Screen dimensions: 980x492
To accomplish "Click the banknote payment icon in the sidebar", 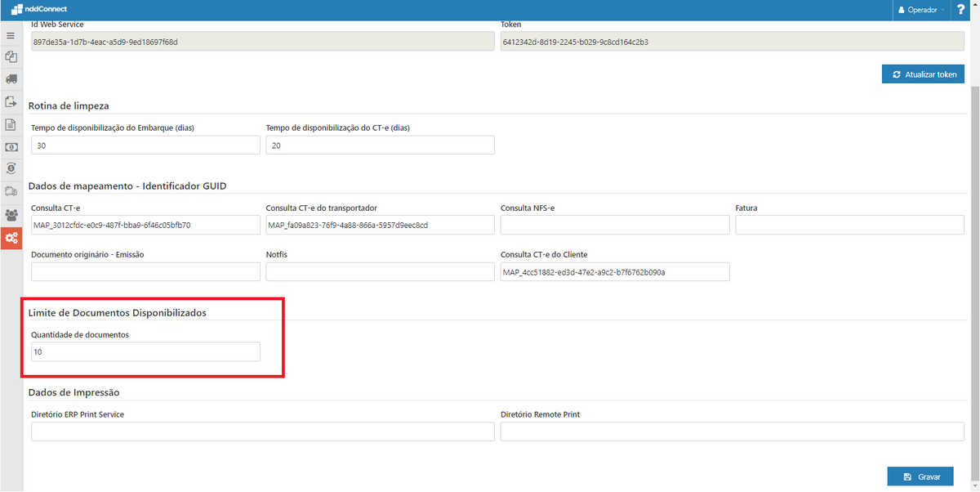I will (11, 147).
